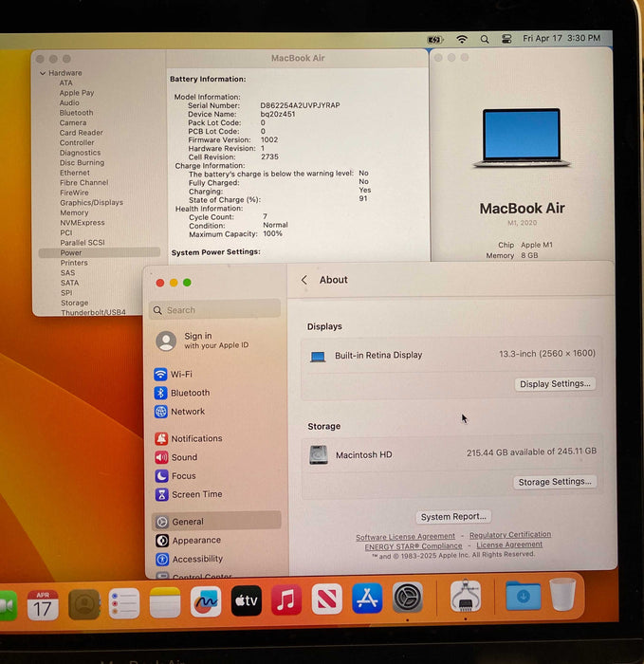Click the Macintosh HD drive icon
The width and height of the screenshot is (644, 664).
319,454
